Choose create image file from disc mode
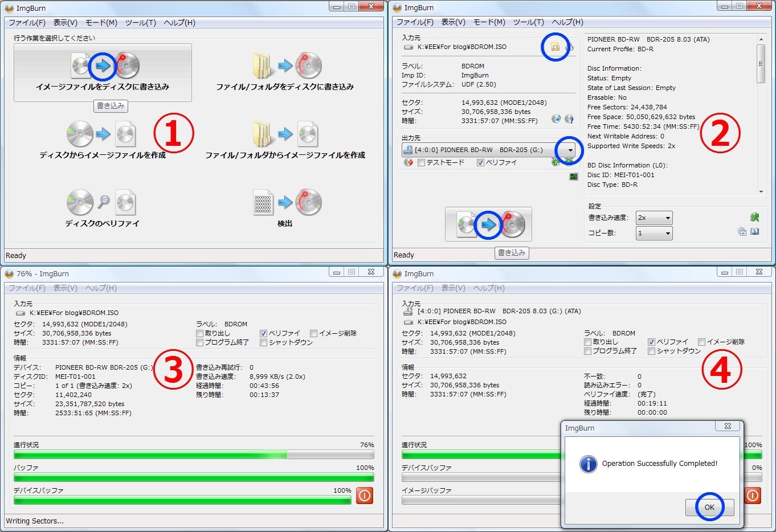 click(x=103, y=140)
